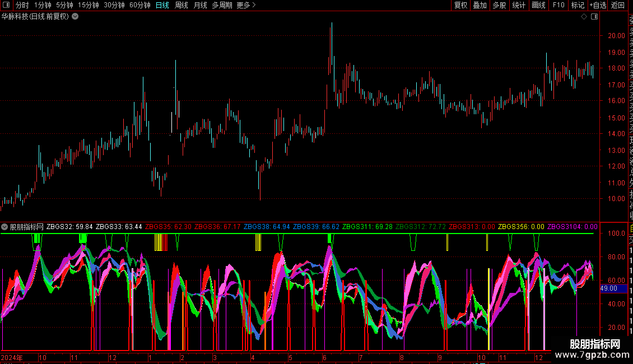This screenshot has height=364, width=633.
Task: Open the 更多 periods expander
Action: (246, 5)
